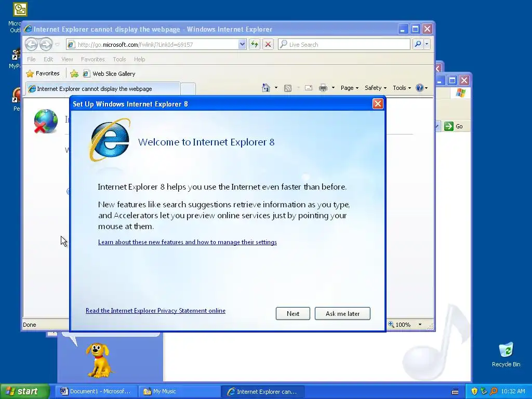Open the Safety dropdown menu
This screenshot has width=532, height=399.
375,88
